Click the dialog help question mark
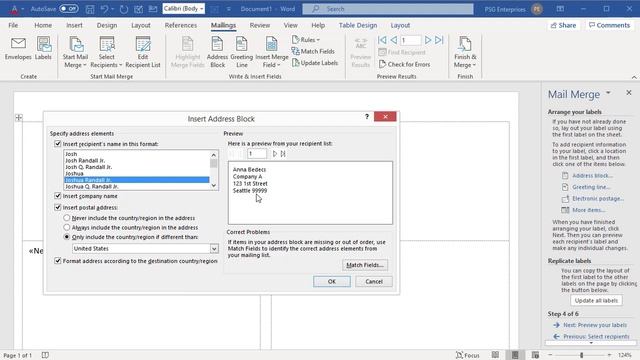This screenshot has width=640, height=360. tap(367, 117)
